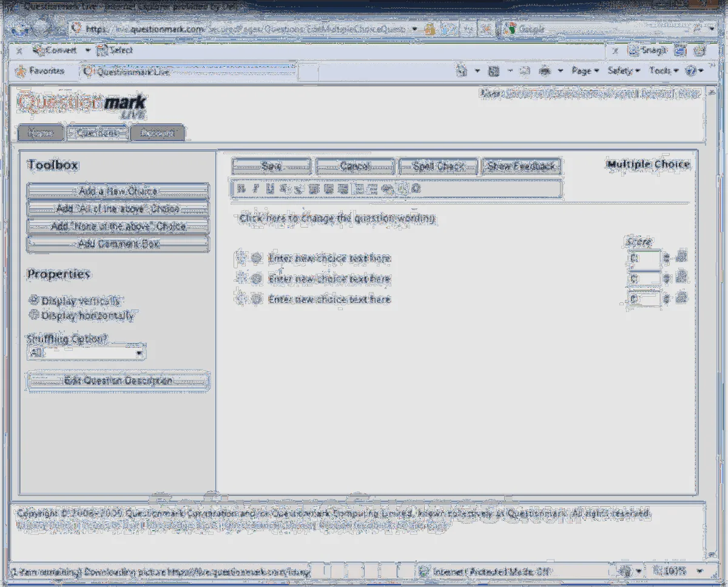This screenshot has height=587, width=728.
Task: Click the Cancel button
Action: click(x=355, y=166)
